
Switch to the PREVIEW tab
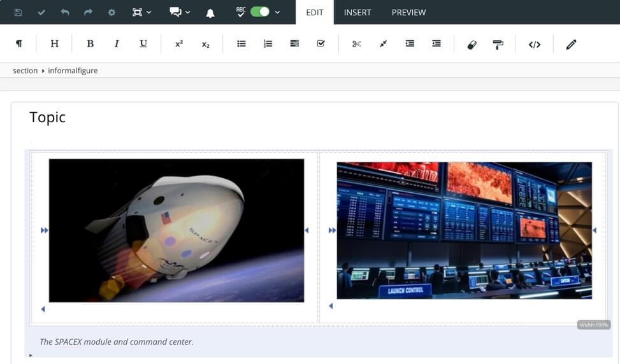coord(408,12)
